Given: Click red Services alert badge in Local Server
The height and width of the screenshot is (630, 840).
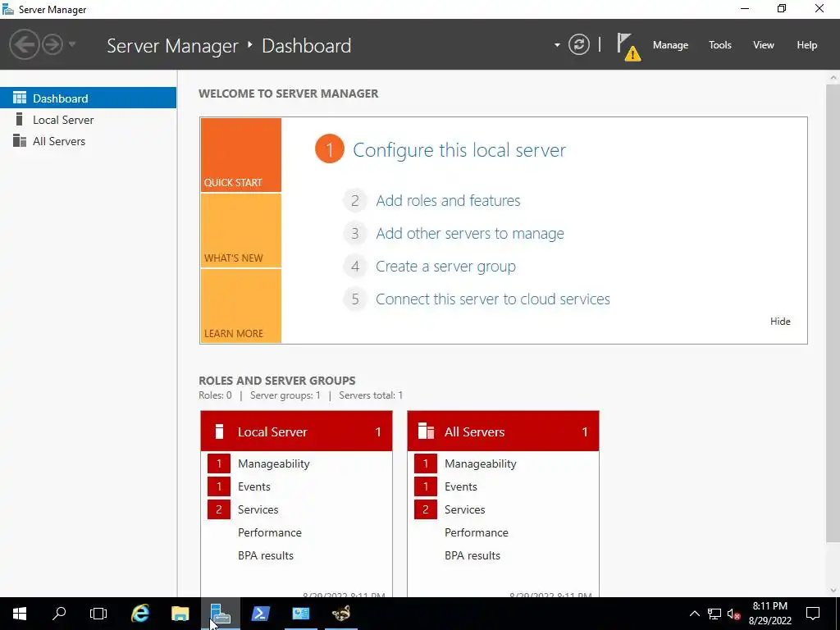Looking at the screenshot, I should click(218, 509).
